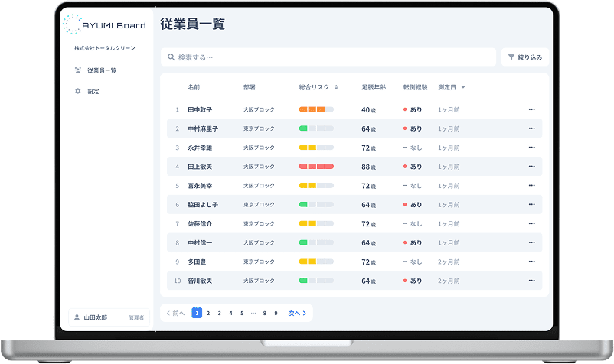Viewport: 614px width, 364px height.
Task: Click the red risk bar for 田上敏夫
Action: tap(316, 167)
